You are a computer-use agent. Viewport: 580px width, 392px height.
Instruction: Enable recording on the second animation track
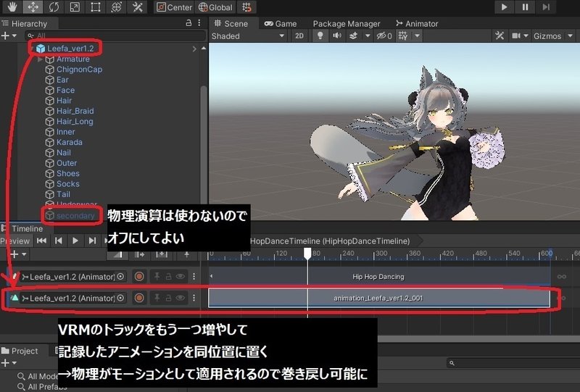pyautogui.click(x=139, y=298)
